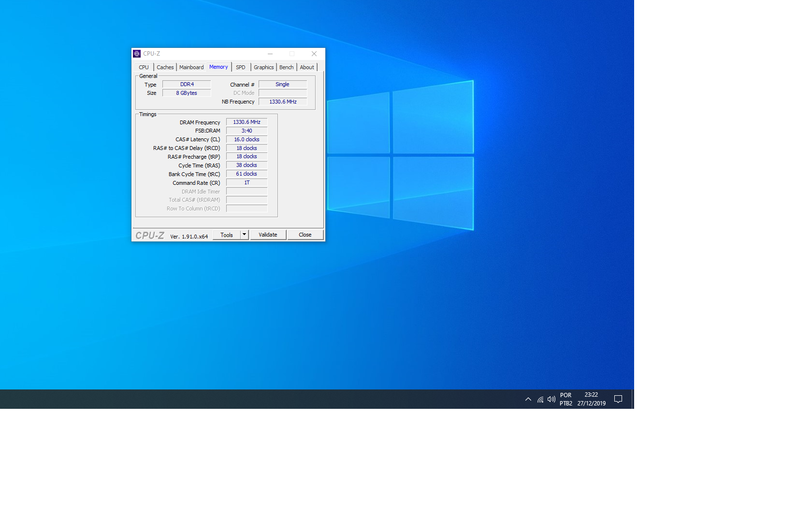This screenshot has width=812, height=508.
Task: Click the empty DC Mode field
Action: (283, 93)
